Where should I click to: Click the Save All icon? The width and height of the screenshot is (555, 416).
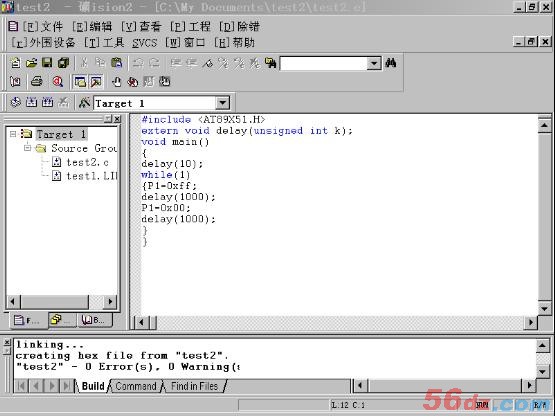(63, 63)
